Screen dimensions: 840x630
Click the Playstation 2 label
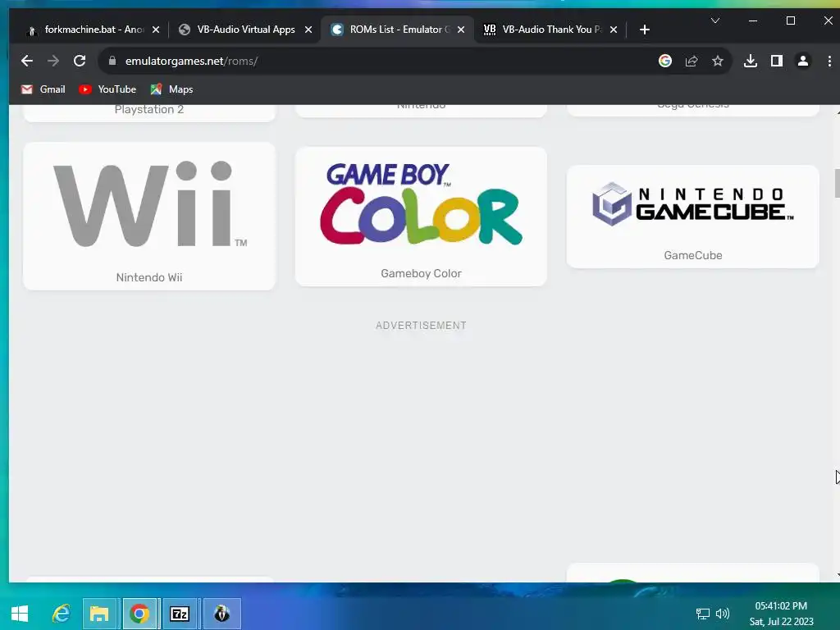[x=149, y=110]
